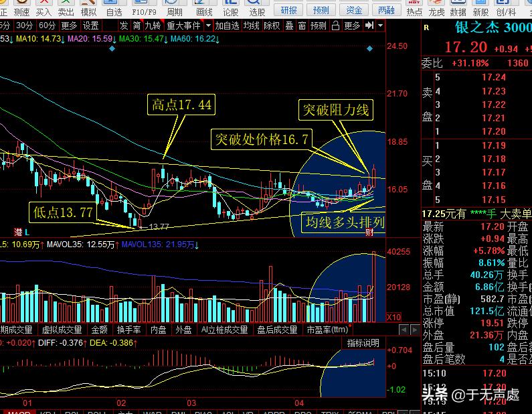Open 更多 beside the lock icon
Screen dimensions: 532x414
352,25
